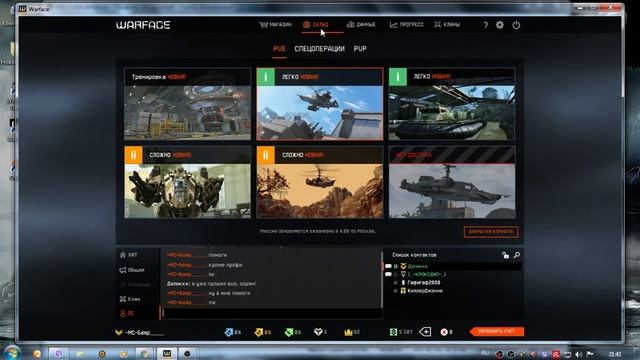Screen dimensions: 640x360
Task: Click orange difficulty badge on mech mission
Action: (133, 155)
